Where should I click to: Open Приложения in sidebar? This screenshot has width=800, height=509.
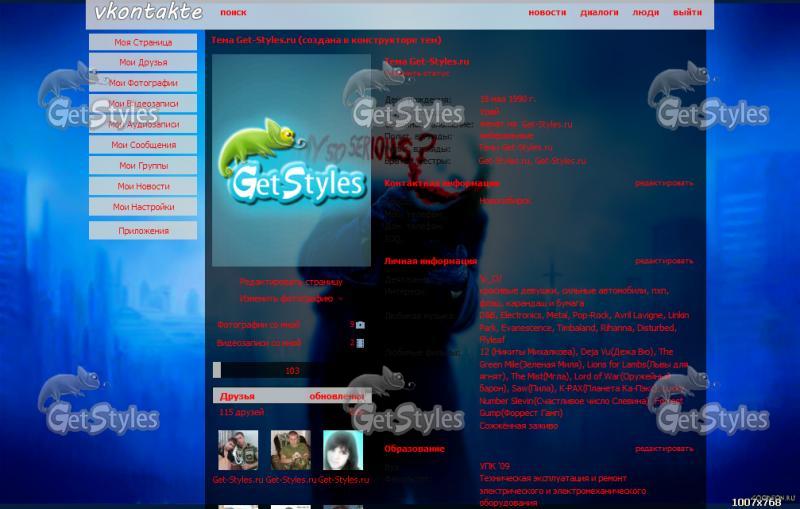coord(143,231)
